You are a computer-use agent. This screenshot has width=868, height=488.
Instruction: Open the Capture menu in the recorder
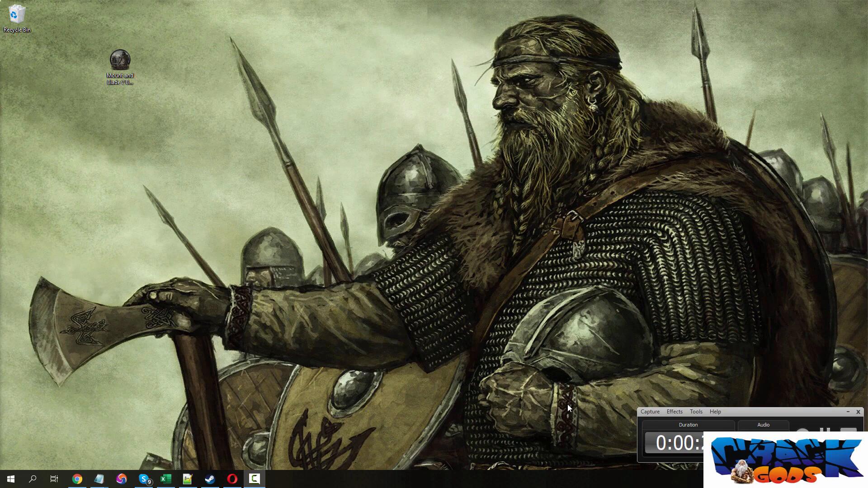[650, 412]
